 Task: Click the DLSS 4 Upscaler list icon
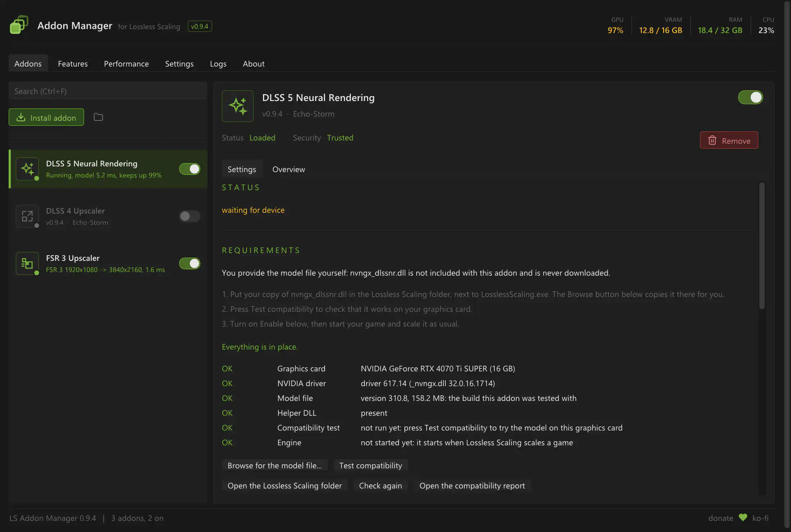tap(27, 216)
